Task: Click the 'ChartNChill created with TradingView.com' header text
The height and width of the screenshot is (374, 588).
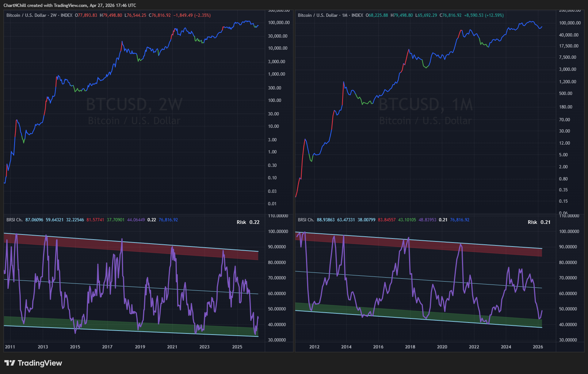Action: [46, 5]
